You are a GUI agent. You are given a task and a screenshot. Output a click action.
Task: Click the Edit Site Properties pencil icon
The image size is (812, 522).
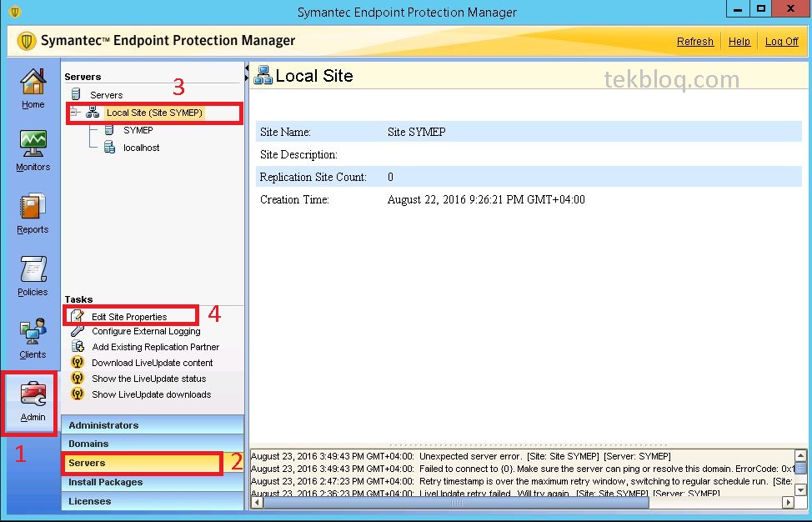pyautogui.click(x=78, y=316)
